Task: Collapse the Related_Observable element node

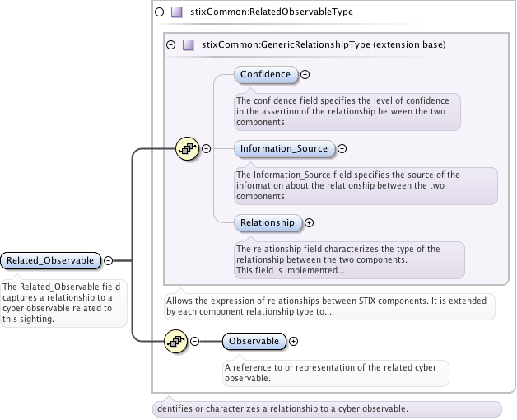Action: (x=108, y=261)
